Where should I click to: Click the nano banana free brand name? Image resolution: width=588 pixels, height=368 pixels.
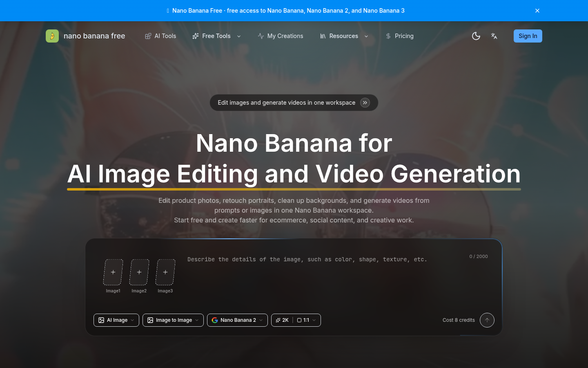tap(94, 36)
